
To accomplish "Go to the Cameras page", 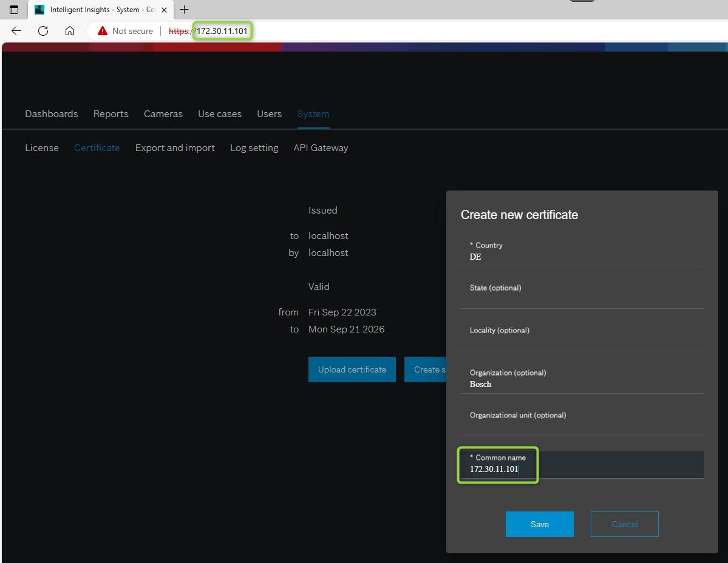I will point(163,114).
